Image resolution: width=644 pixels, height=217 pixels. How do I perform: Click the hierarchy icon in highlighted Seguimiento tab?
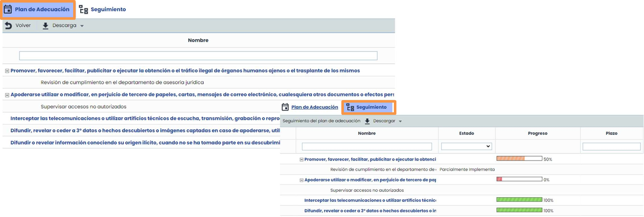pyautogui.click(x=350, y=108)
